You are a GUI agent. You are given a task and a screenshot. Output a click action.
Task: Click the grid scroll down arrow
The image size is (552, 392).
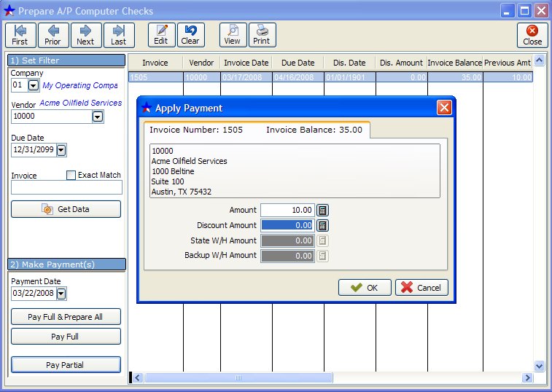[x=539, y=366]
